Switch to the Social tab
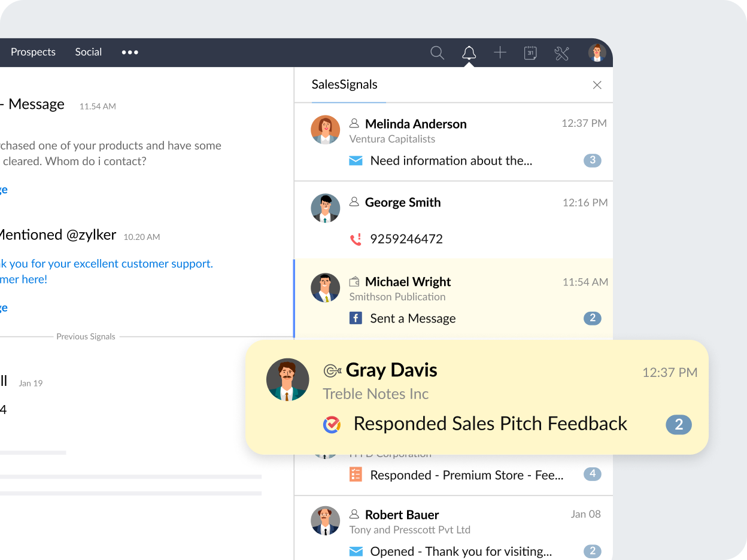The width and height of the screenshot is (747, 560). 89,52
